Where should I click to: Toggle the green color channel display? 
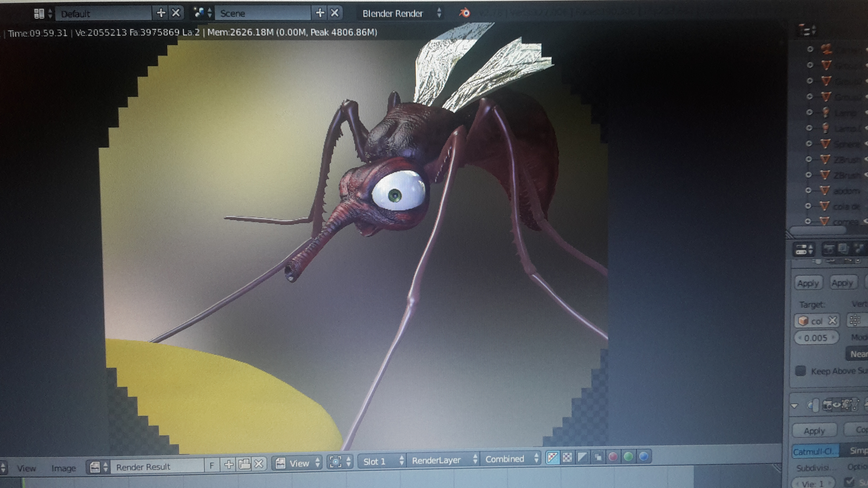tap(628, 457)
